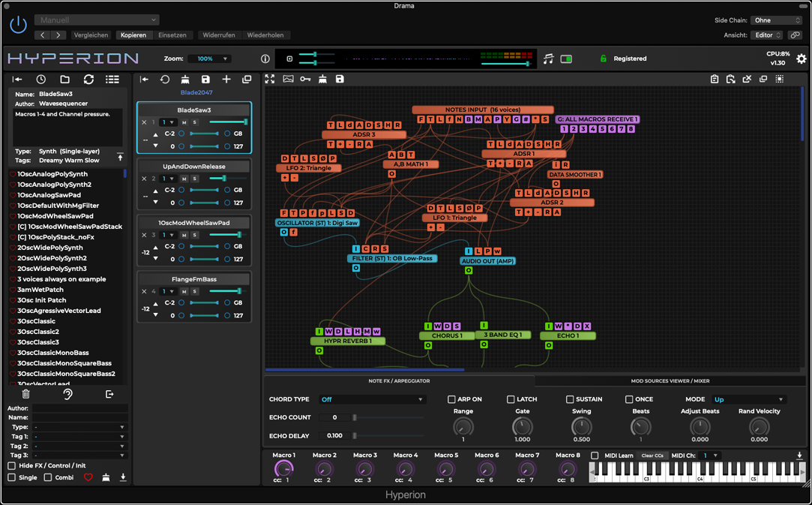Click the plus icon to add layer

226,79
